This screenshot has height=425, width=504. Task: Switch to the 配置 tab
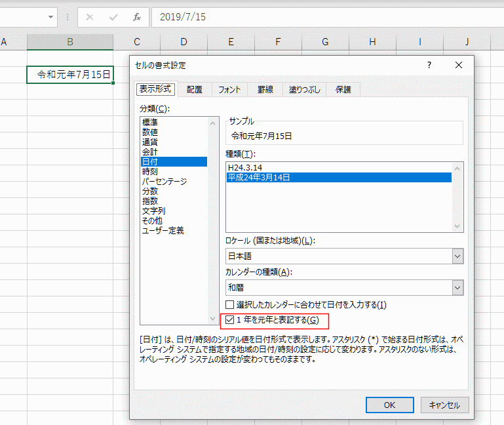pyautogui.click(x=194, y=90)
